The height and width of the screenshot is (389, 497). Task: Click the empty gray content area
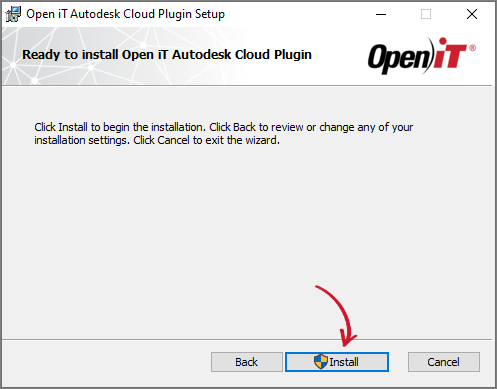[x=247, y=233]
